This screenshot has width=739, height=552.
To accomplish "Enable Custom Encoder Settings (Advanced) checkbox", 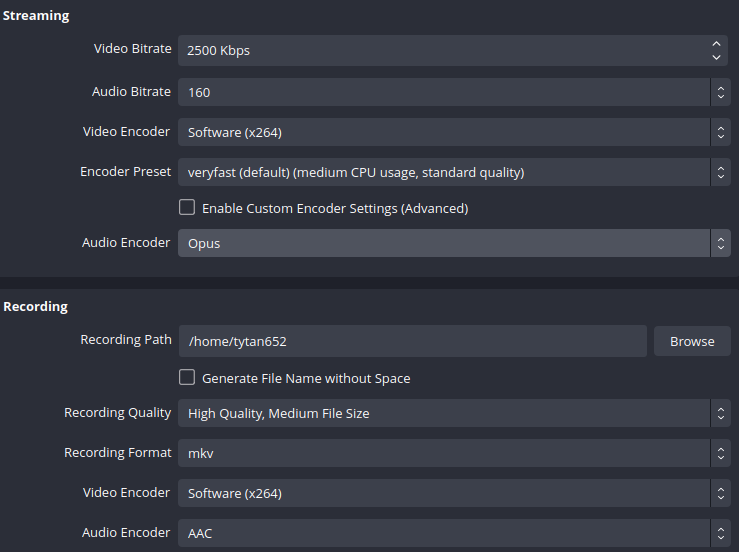I will click(187, 207).
